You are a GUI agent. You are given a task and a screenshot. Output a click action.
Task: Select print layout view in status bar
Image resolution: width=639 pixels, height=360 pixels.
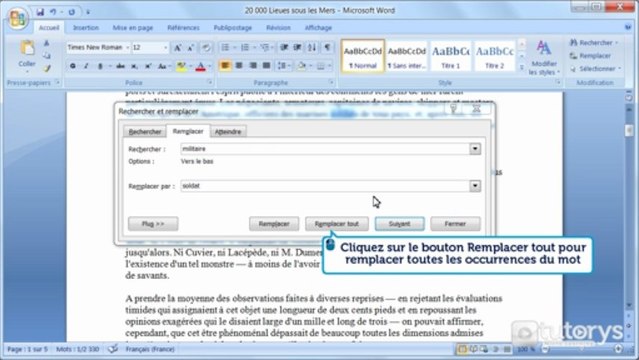click(463, 349)
